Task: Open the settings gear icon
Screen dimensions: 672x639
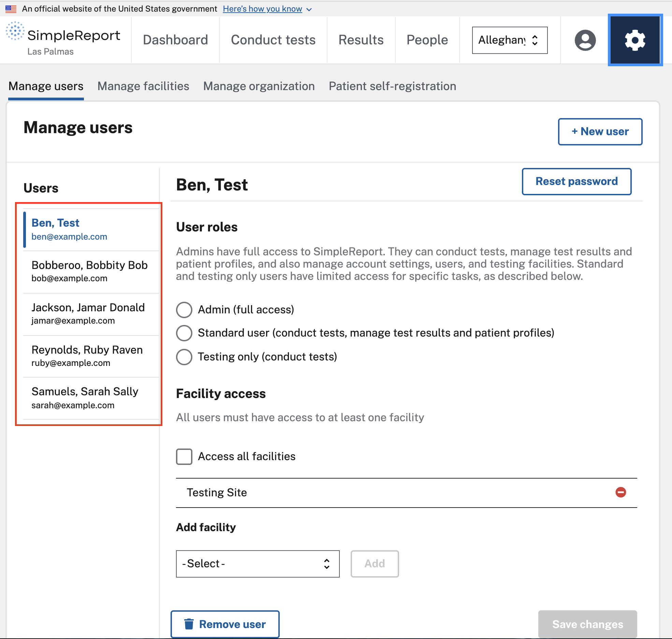Action: tap(635, 40)
